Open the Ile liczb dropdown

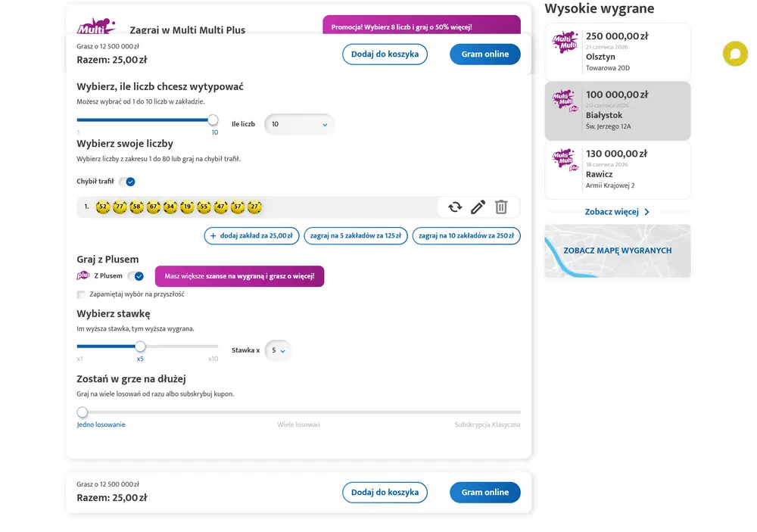[299, 124]
